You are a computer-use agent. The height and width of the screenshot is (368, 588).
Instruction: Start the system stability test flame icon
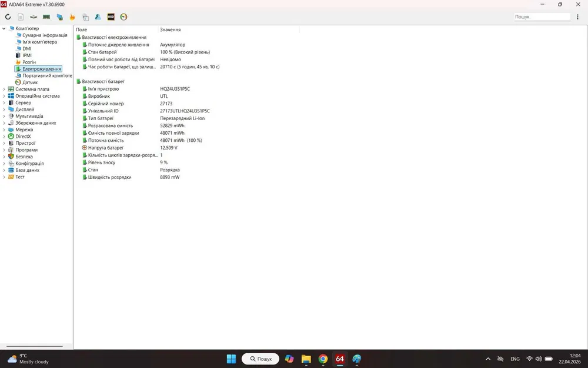point(72,17)
